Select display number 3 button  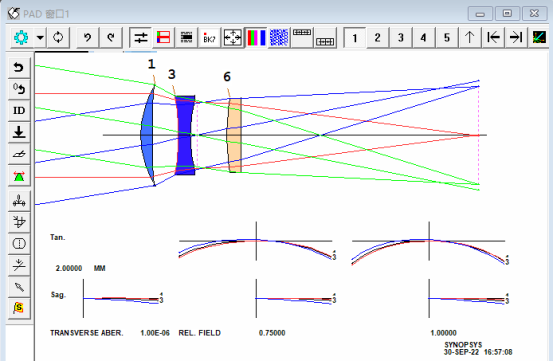(x=400, y=37)
